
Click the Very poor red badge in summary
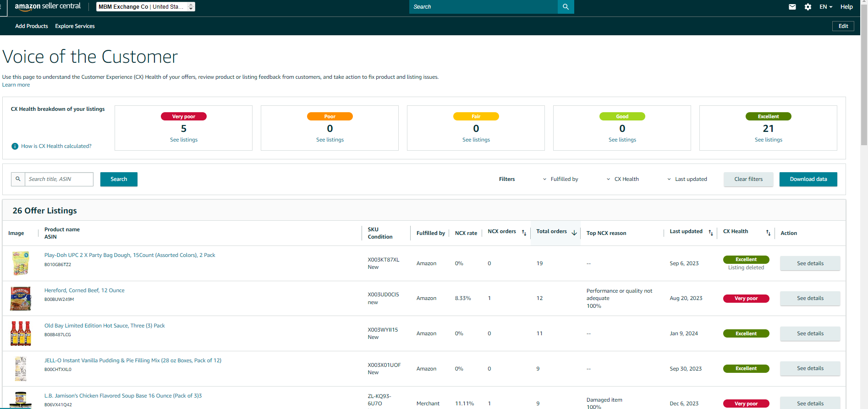point(184,116)
